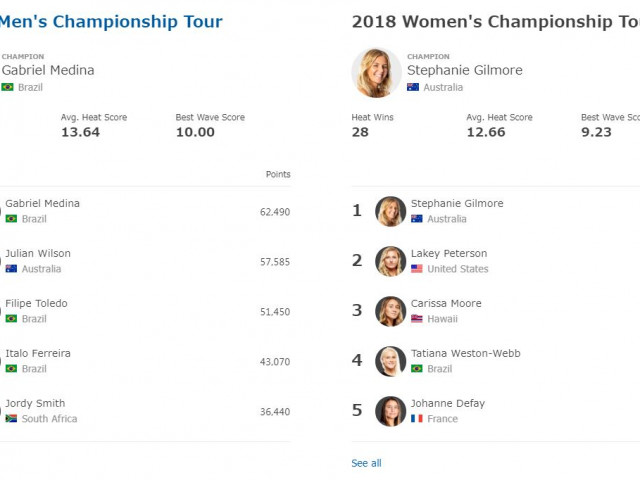Open Italo Ferreira's athlete profile

[x=38, y=353]
